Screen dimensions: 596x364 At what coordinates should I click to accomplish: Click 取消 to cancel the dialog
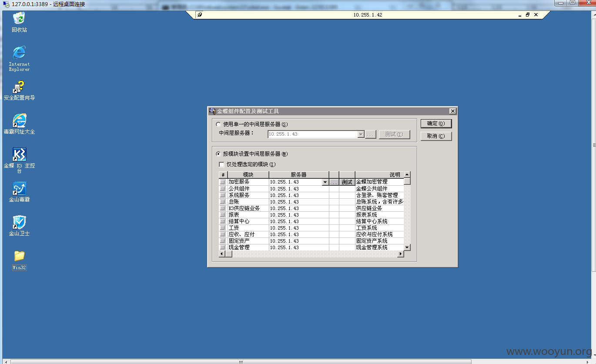(x=436, y=136)
